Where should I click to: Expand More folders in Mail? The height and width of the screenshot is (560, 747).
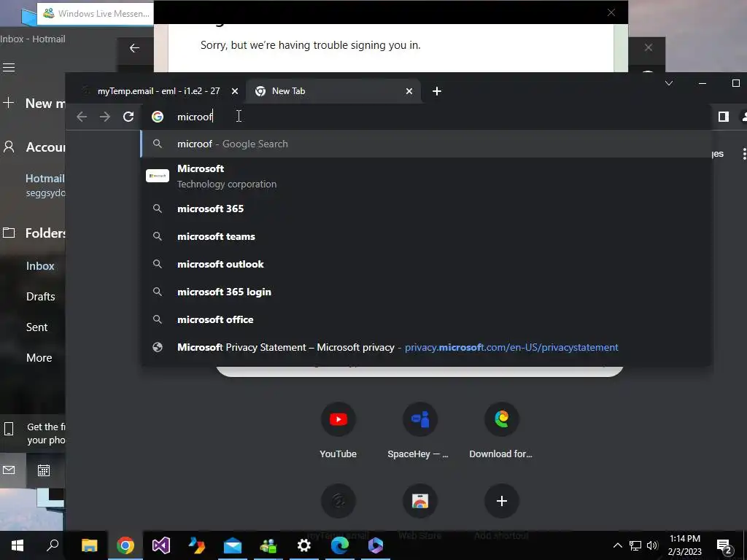tap(39, 357)
